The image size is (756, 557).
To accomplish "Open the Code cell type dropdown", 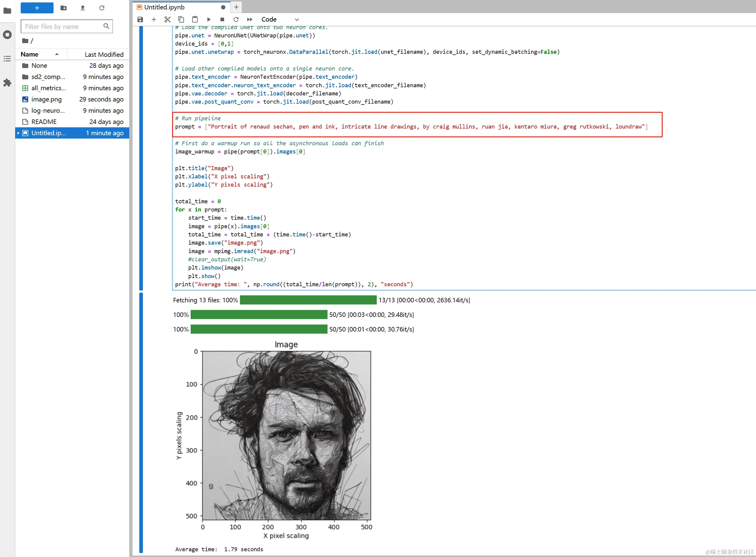I will [280, 19].
